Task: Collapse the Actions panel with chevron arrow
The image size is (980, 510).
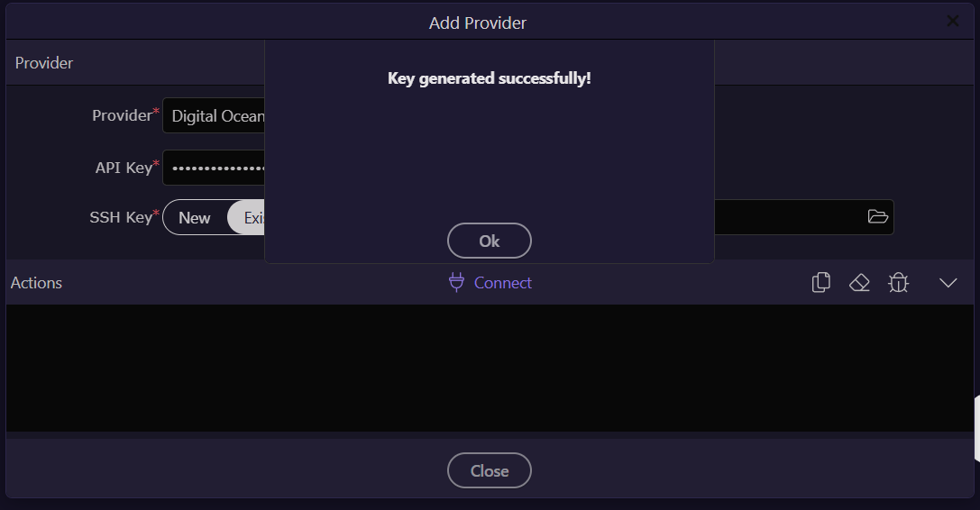Action: tap(948, 283)
